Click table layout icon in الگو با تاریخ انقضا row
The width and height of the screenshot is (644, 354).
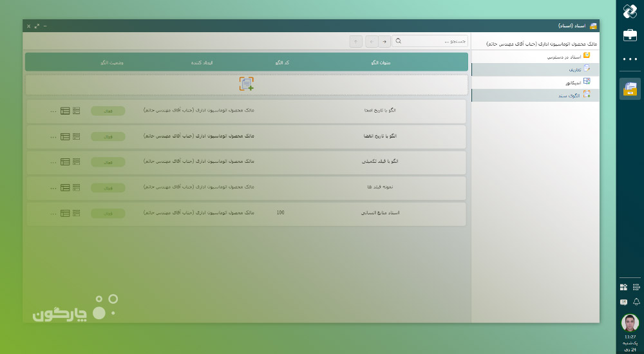point(65,136)
